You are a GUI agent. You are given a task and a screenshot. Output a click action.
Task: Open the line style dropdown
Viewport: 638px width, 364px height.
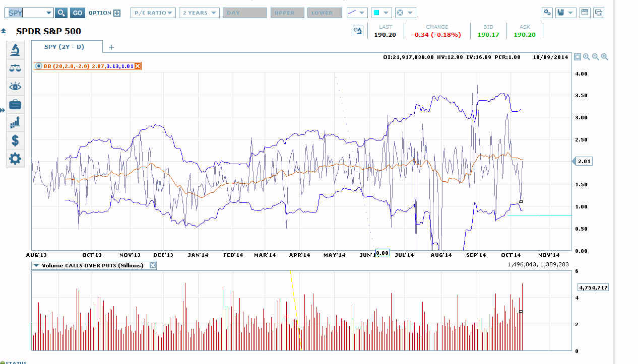coord(357,13)
